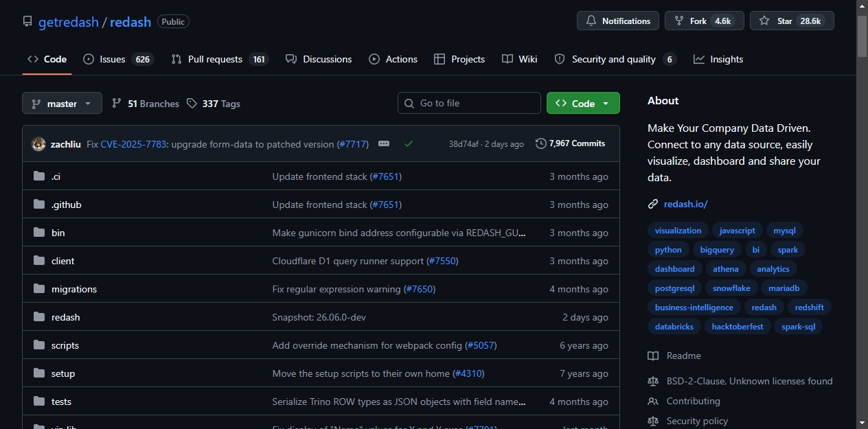Click the folder icon for bin
Viewport: 868px width, 429px height.
point(39,233)
